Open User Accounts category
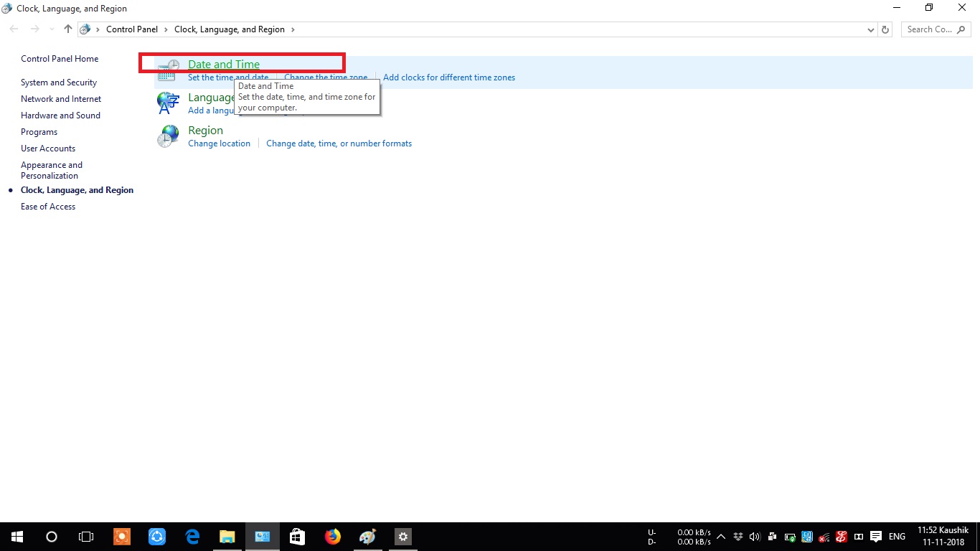The width and height of the screenshot is (980, 551). coord(48,149)
